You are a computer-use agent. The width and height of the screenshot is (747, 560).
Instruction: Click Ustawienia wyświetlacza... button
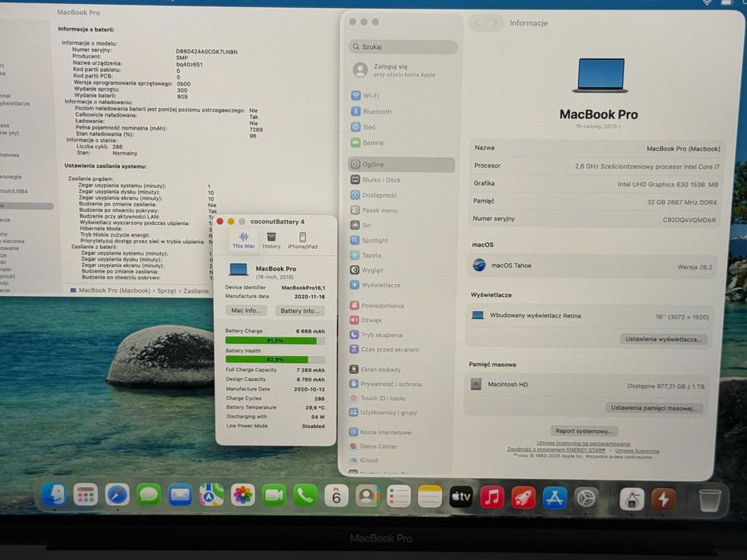pyautogui.click(x=663, y=339)
